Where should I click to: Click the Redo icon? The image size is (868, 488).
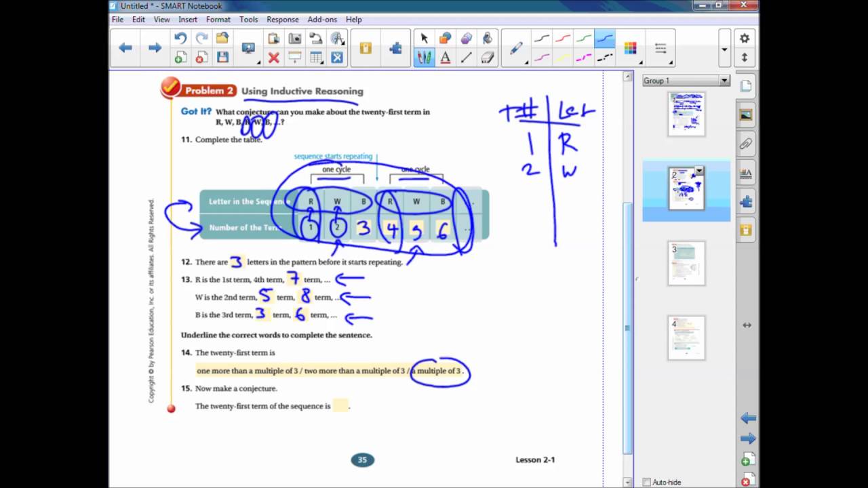pos(201,39)
